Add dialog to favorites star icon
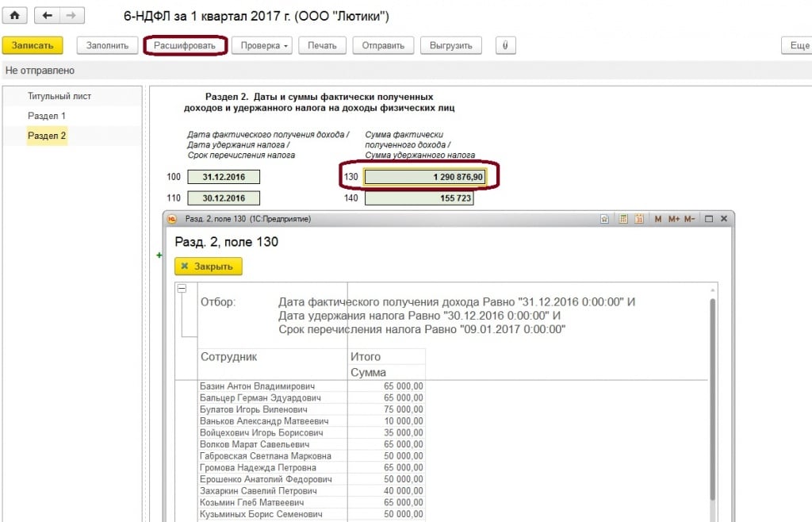 pyautogui.click(x=604, y=218)
